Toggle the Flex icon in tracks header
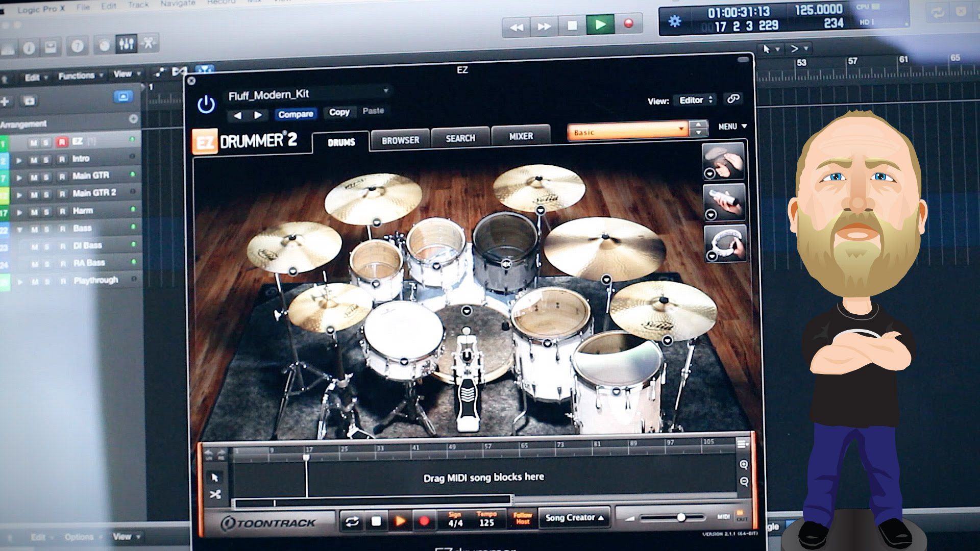980x551 pixels. (x=180, y=71)
